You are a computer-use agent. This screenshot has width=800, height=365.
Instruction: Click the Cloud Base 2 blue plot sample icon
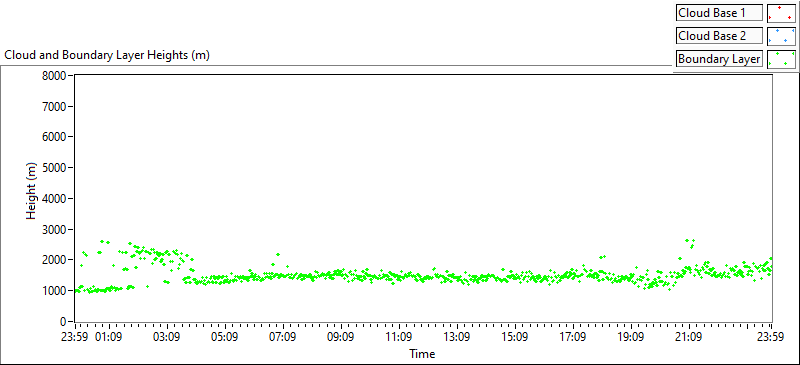pyautogui.click(x=782, y=36)
